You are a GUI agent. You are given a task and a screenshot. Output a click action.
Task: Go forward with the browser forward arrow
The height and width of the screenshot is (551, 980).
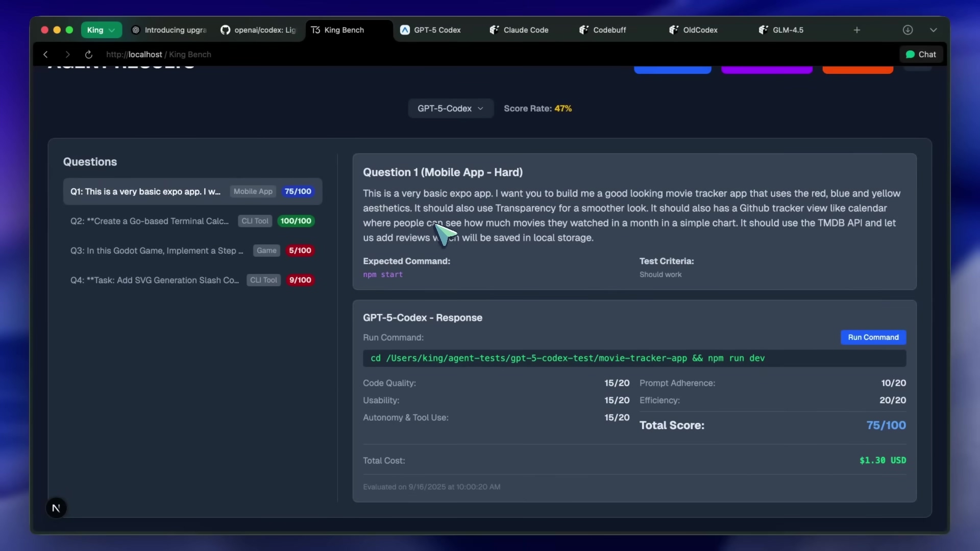[67, 55]
